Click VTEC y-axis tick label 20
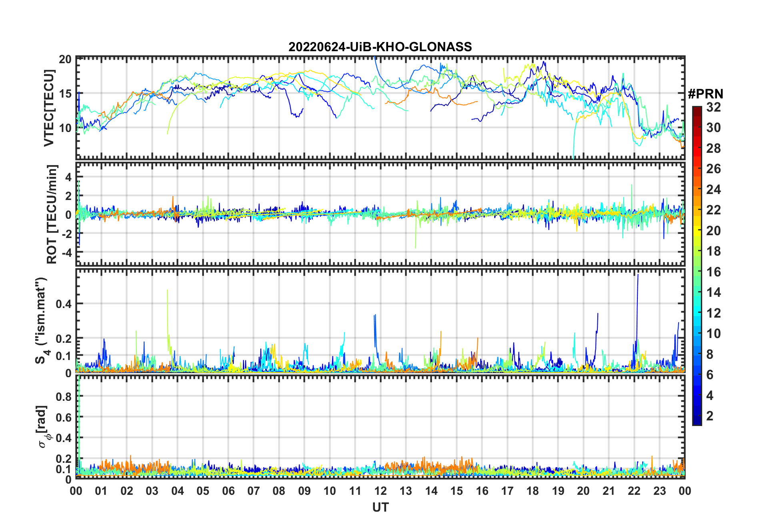Viewport: 761px width, 532px height. 65,59
